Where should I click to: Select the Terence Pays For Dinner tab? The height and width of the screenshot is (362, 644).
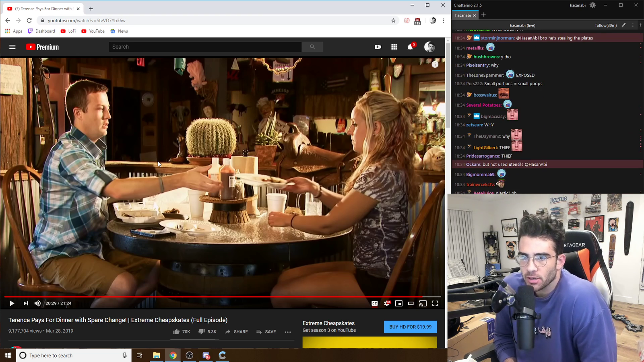[x=43, y=8]
